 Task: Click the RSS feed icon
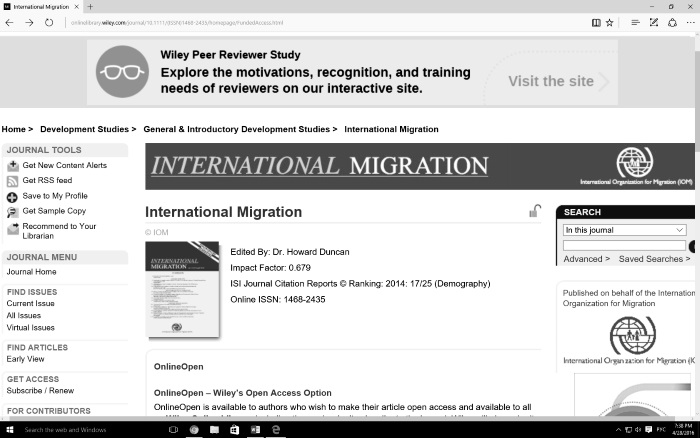(12, 181)
